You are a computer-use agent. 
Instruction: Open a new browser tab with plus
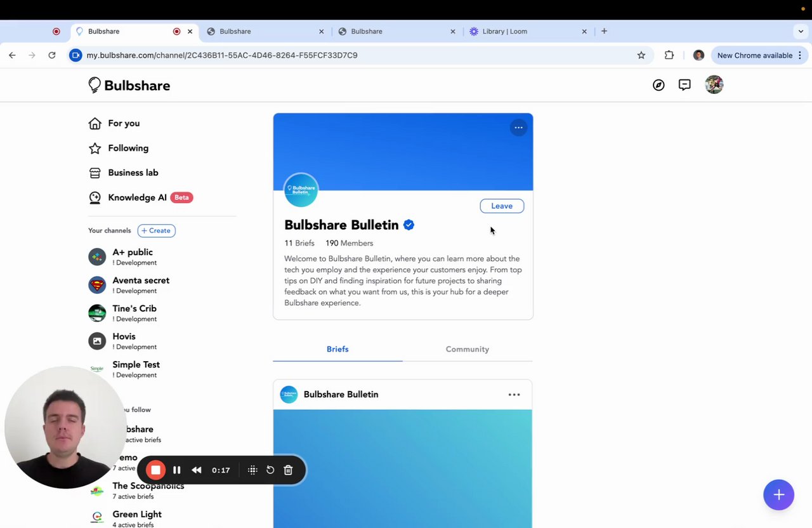pyautogui.click(x=604, y=31)
